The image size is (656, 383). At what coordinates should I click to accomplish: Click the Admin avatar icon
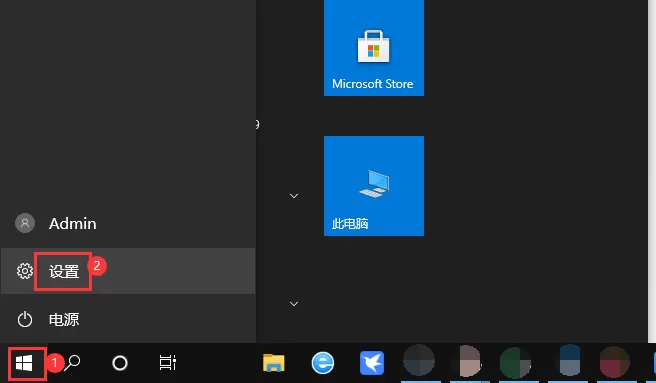[x=25, y=223]
